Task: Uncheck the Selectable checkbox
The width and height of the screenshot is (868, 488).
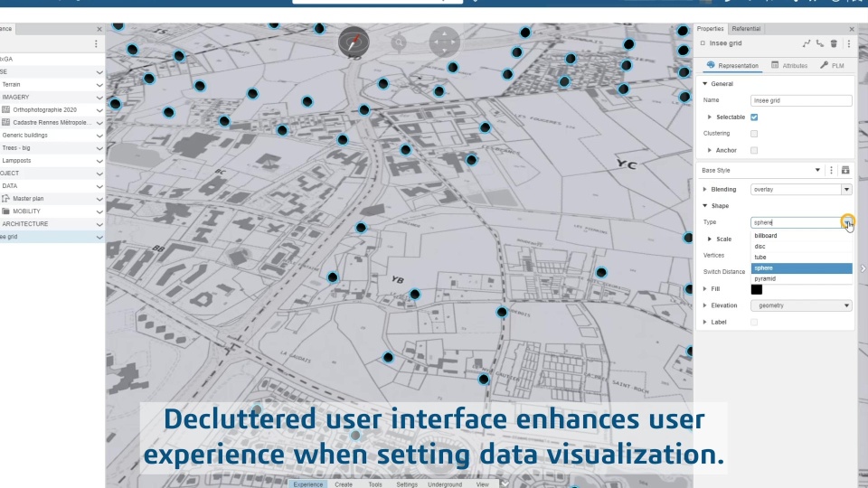Action: pos(754,117)
